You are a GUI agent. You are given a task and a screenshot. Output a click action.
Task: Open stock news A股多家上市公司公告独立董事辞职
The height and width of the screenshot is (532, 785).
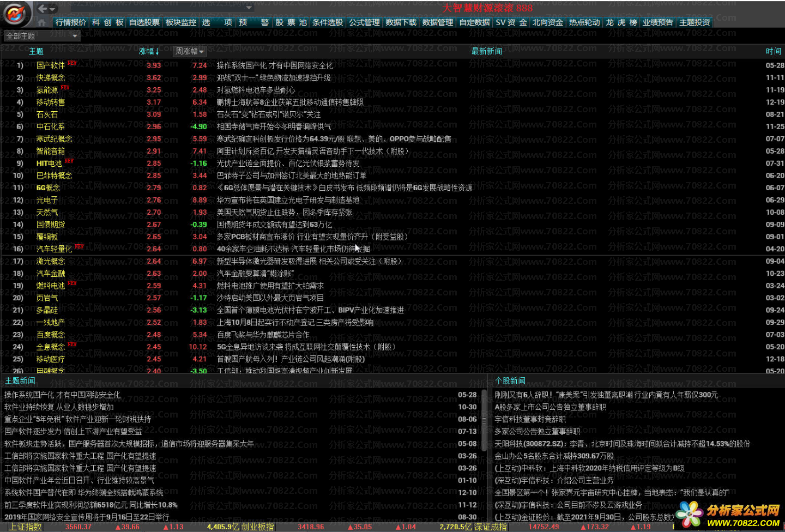click(550, 407)
